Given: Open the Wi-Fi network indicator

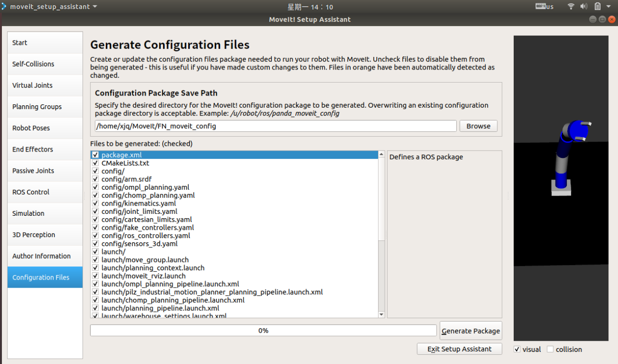Looking at the screenshot, I should 571,7.
